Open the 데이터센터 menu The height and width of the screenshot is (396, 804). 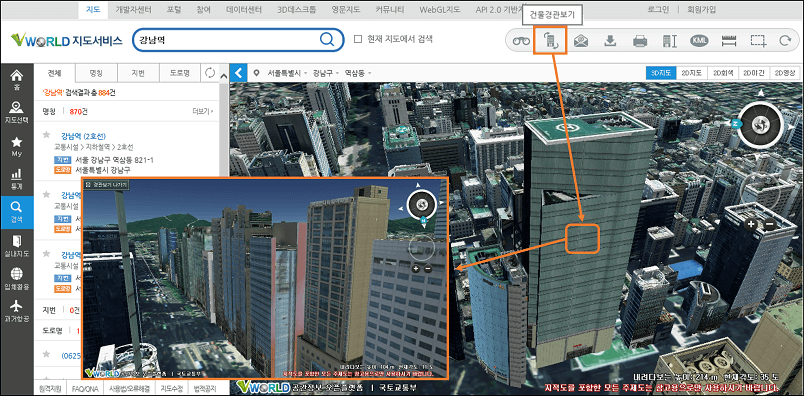click(244, 9)
